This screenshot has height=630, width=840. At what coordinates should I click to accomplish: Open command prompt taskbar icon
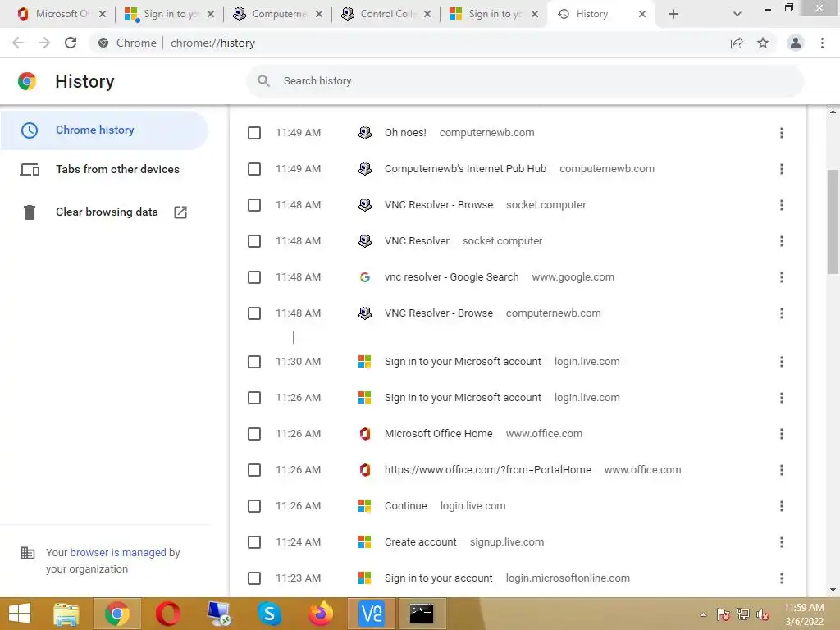point(422,614)
